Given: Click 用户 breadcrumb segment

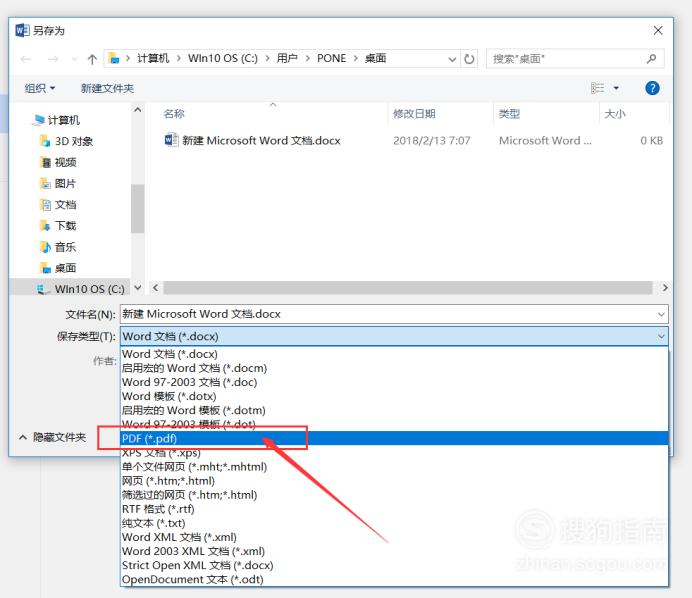Looking at the screenshot, I should [287, 58].
